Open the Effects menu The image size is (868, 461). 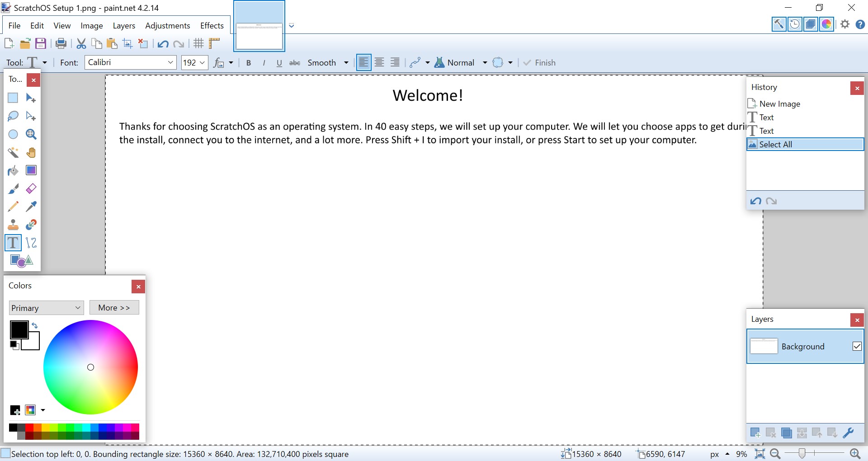click(212, 26)
